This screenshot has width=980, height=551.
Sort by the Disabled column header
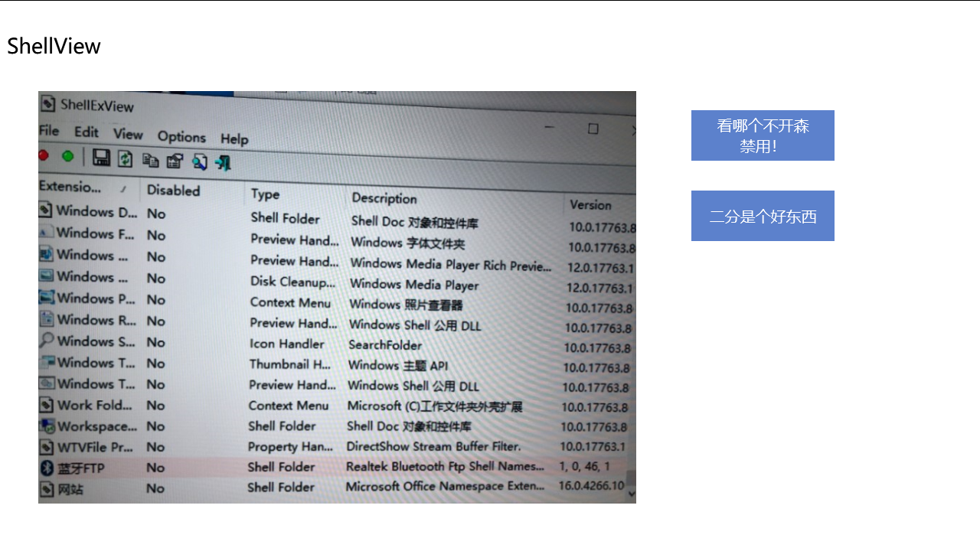click(x=173, y=191)
